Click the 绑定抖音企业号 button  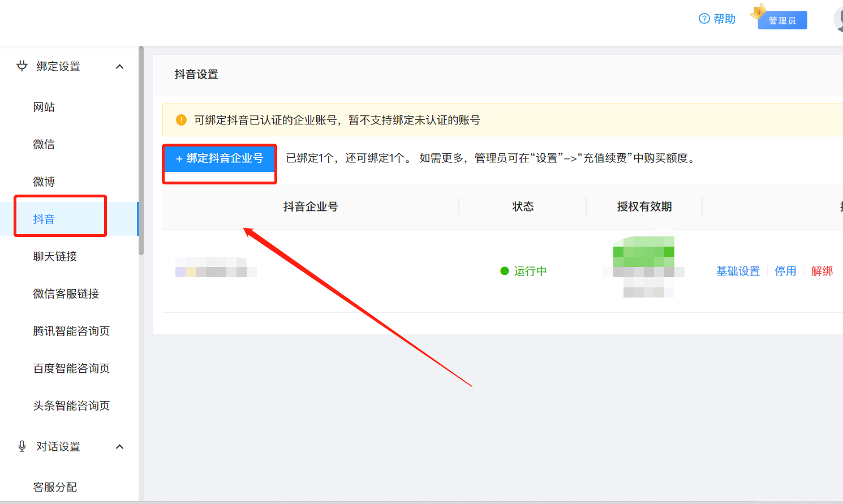pos(220,158)
